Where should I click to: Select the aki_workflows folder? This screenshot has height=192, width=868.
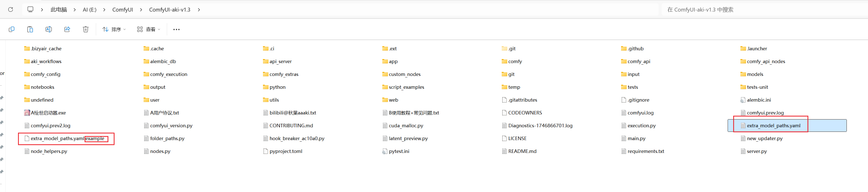click(x=43, y=61)
